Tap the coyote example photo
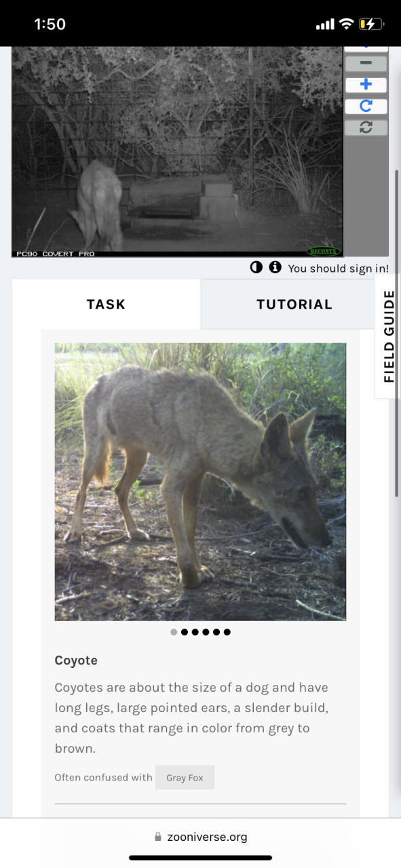The width and height of the screenshot is (401, 868). [x=200, y=481]
